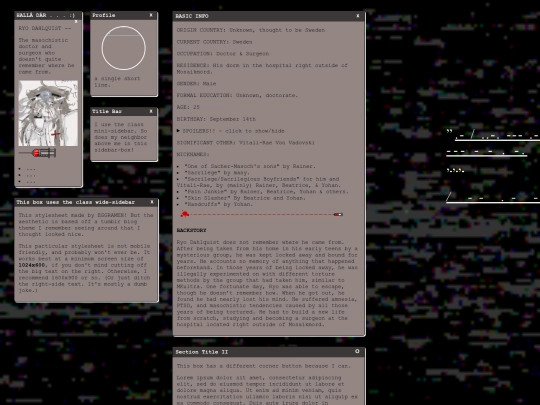Click the 'NICKNAMES:' label
The height and width of the screenshot is (405, 540).
pyautogui.click(x=193, y=154)
